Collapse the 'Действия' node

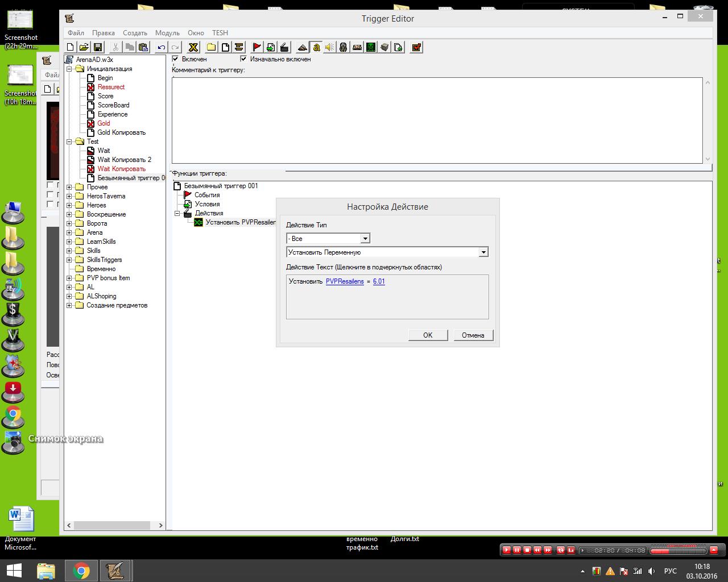pos(177,213)
